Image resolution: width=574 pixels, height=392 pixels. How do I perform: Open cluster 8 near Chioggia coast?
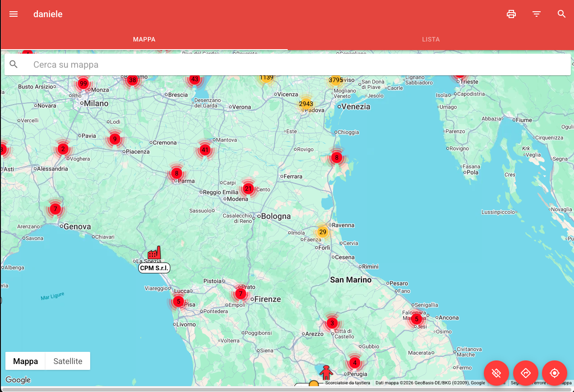[336, 157]
